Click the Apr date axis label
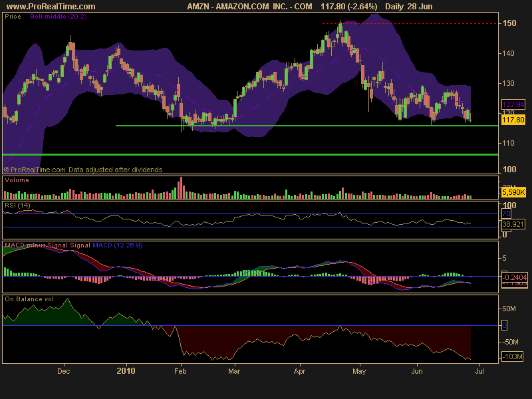532x399 pixels. coord(300,371)
